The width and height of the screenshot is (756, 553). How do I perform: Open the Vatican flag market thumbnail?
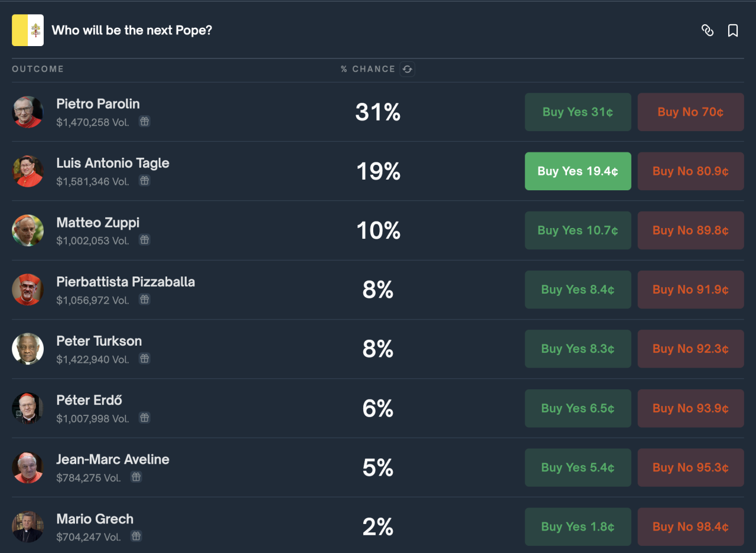28,30
